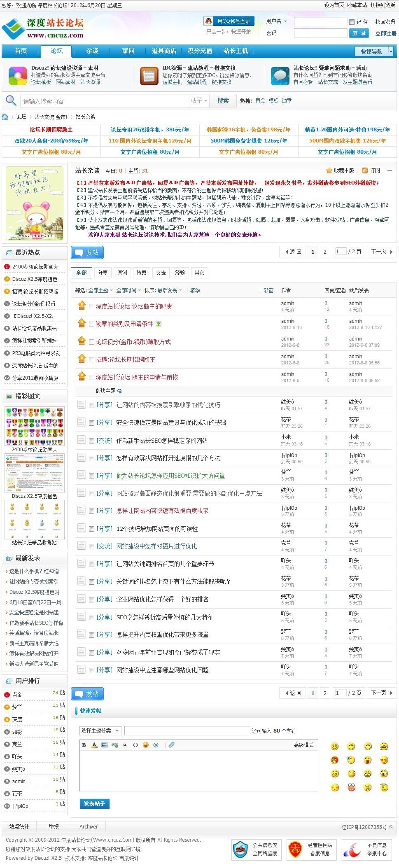Collapse the 站长杂谈 forum header
The height and width of the screenshot is (868, 399).
390,170
